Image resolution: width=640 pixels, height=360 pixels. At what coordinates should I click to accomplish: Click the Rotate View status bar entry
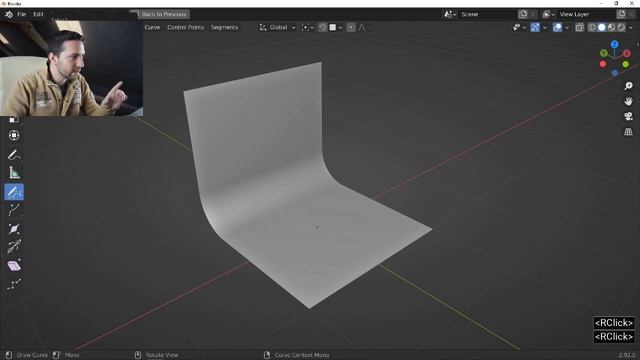point(157,355)
